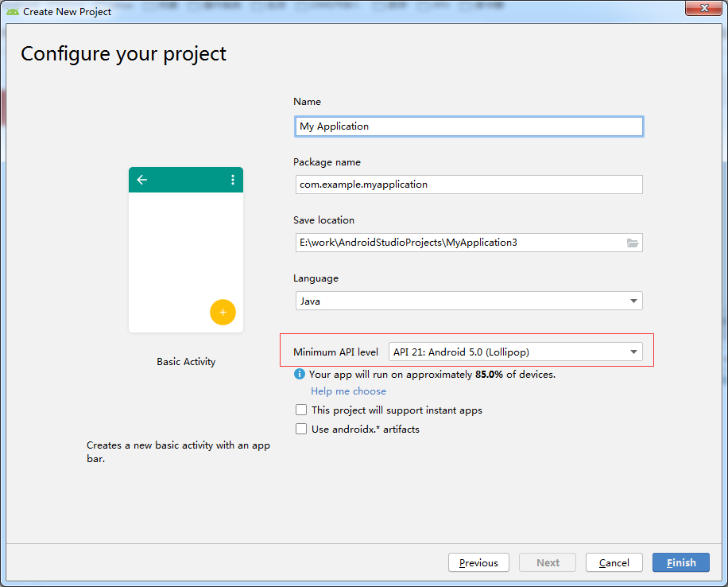Viewport: 728px width, 587px height.
Task: Click the yellow plus floating action button
Action: click(223, 313)
